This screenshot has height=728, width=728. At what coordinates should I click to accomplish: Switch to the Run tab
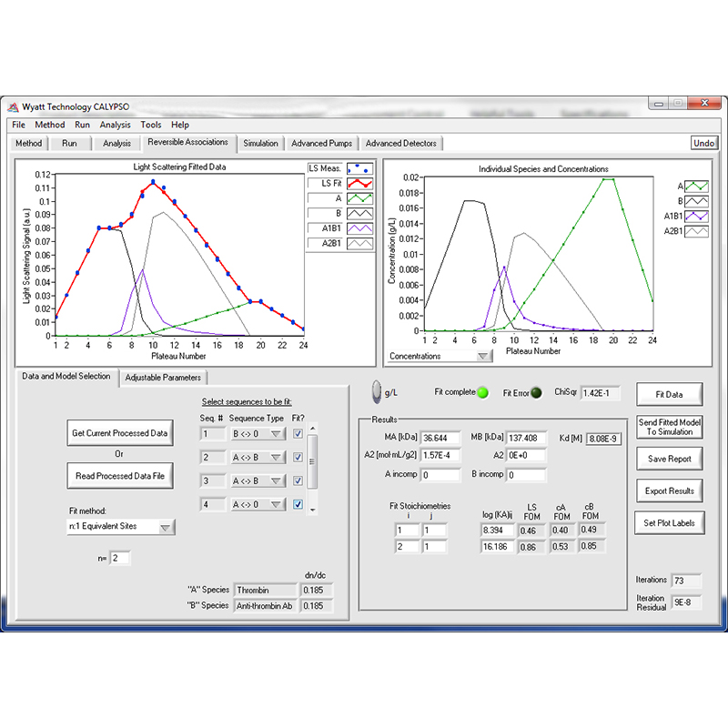tap(70, 144)
